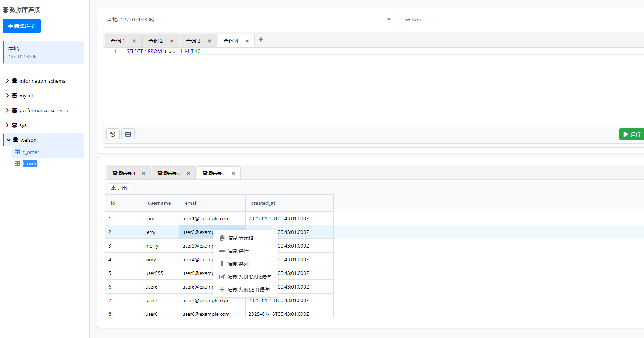This screenshot has height=338, width=644.
Task: Select the username cell jerry
Action: (x=160, y=232)
